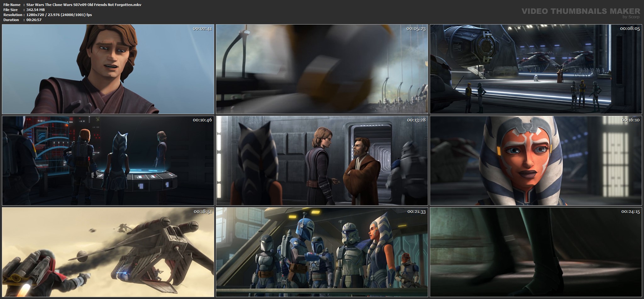Click the File Name label
Image resolution: width=644 pixels, height=299 pixels.
tap(12, 5)
